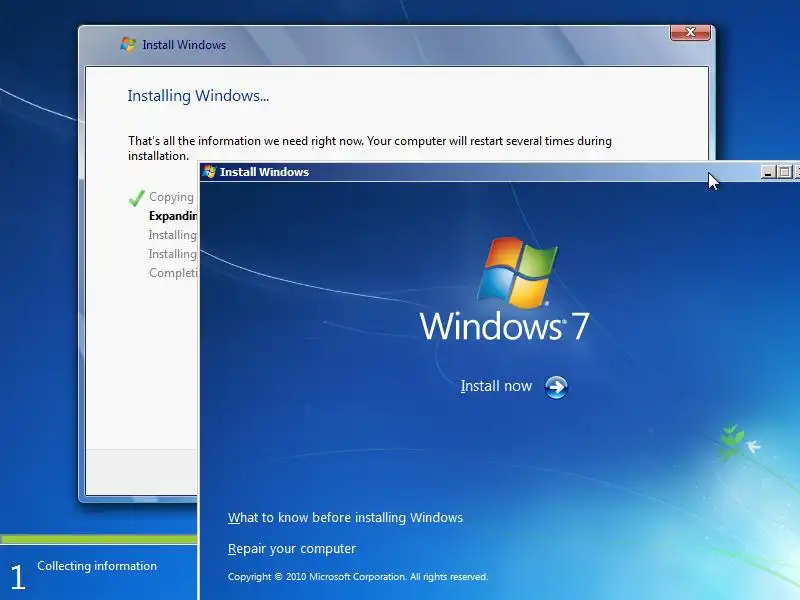Click the front Install Windows title bar icon
Image resolution: width=800 pixels, height=600 pixels.
209,171
